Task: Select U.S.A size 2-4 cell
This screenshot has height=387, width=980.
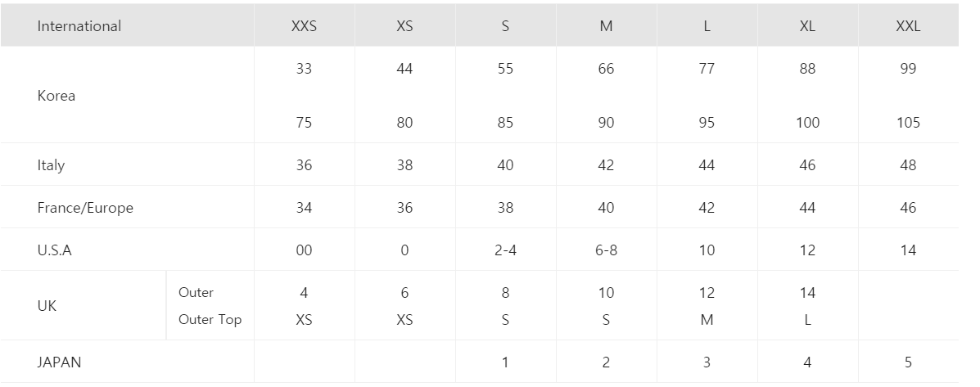Action: (505, 250)
